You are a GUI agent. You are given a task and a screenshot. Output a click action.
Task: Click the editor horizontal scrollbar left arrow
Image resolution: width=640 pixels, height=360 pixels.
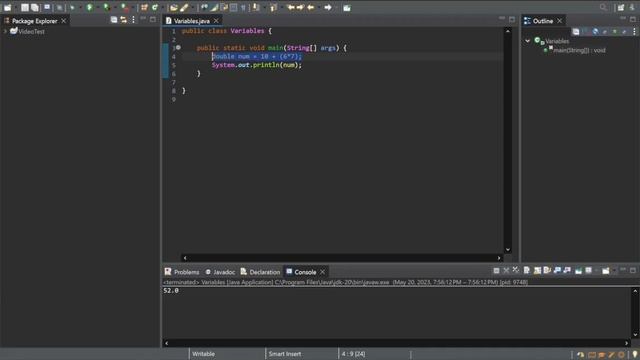click(185, 258)
